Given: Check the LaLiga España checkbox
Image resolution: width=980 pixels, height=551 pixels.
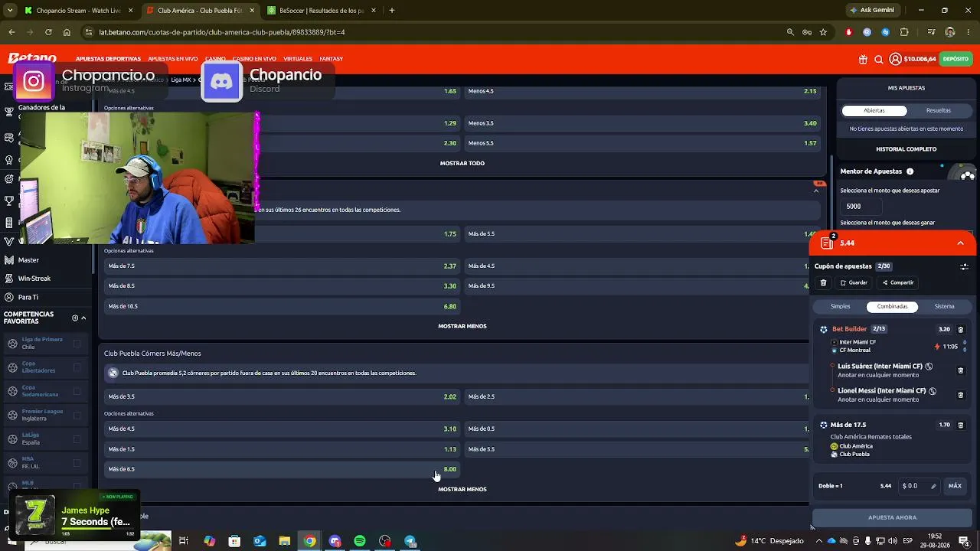Looking at the screenshot, I should coord(77,439).
